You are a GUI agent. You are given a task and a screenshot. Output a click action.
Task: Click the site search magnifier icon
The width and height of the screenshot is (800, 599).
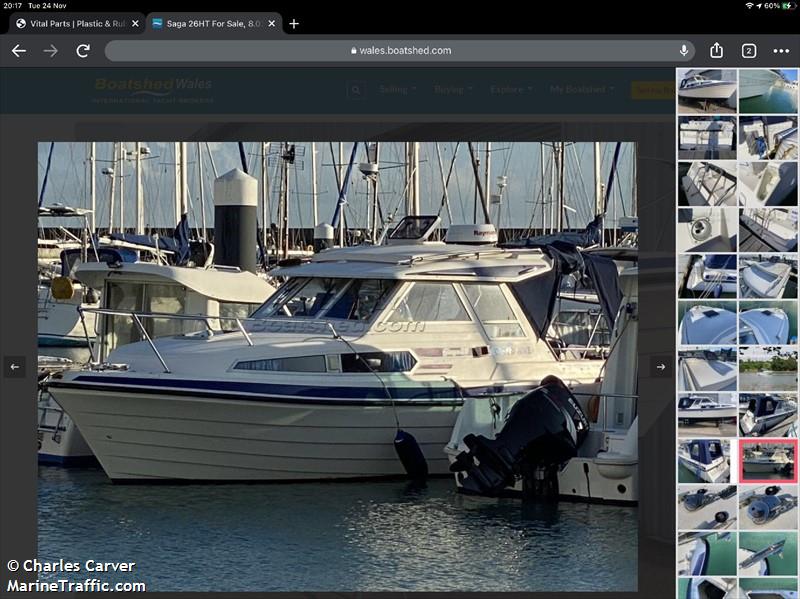coord(356,90)
